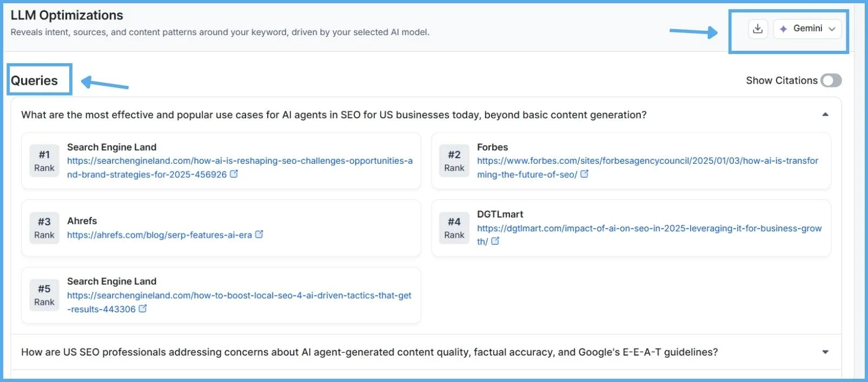Click external link icon for rank #5 URL

pyautogui.click(x=143, y=309)
